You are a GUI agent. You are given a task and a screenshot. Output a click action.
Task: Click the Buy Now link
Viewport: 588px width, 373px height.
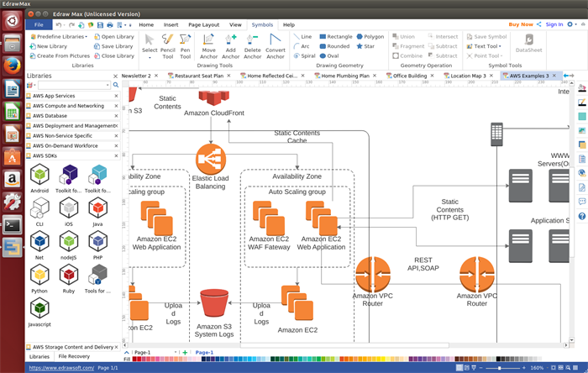click(x=521, y=25)
